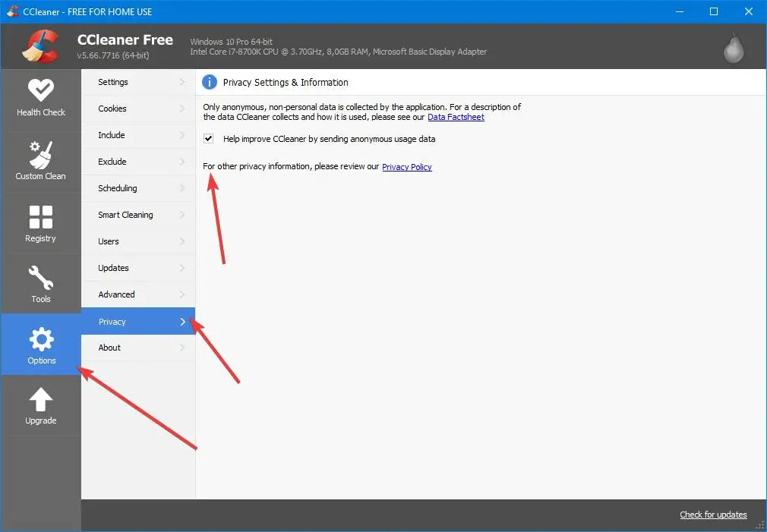Expand the Cookies row chevron
Screen dimensions: 767x532
(182, 109)
